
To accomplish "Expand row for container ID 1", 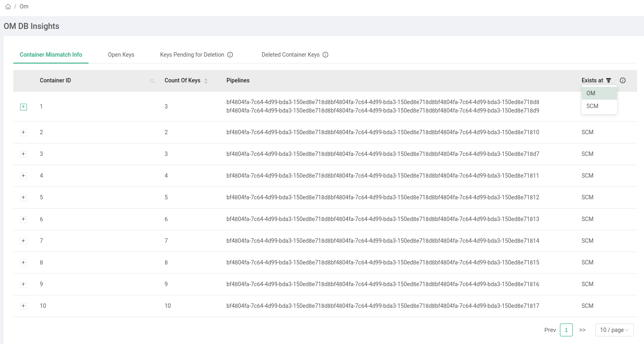I will click(24, 107).
